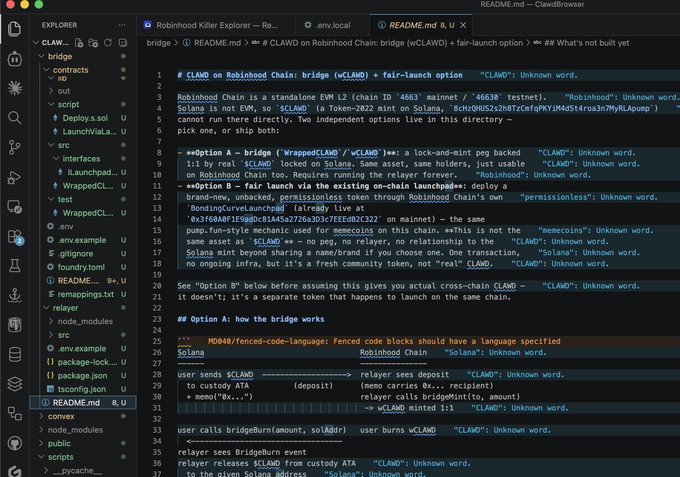This screenshot has height=477, width=680.
Task: Collapse the interfaces folder
Action: click(81, 159)
